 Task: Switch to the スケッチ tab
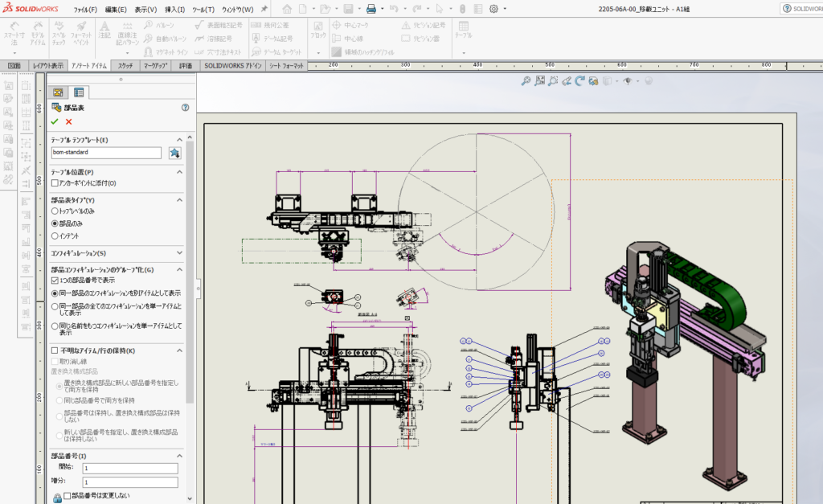coord(125,66)
